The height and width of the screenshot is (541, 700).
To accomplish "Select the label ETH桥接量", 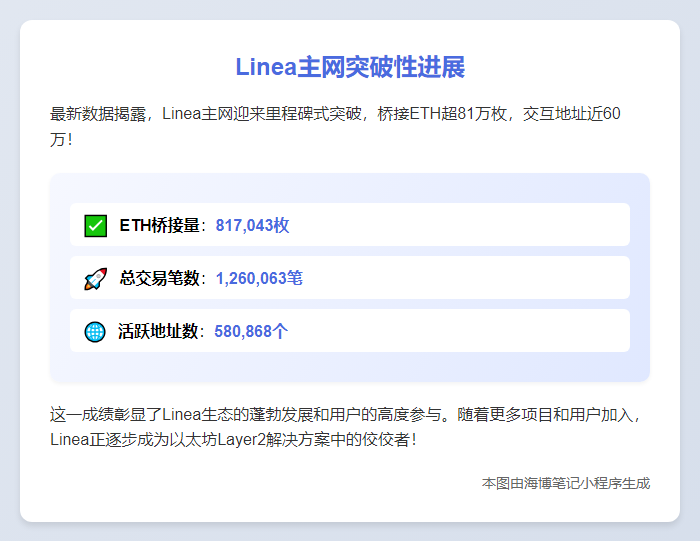I will click(162, 225).
